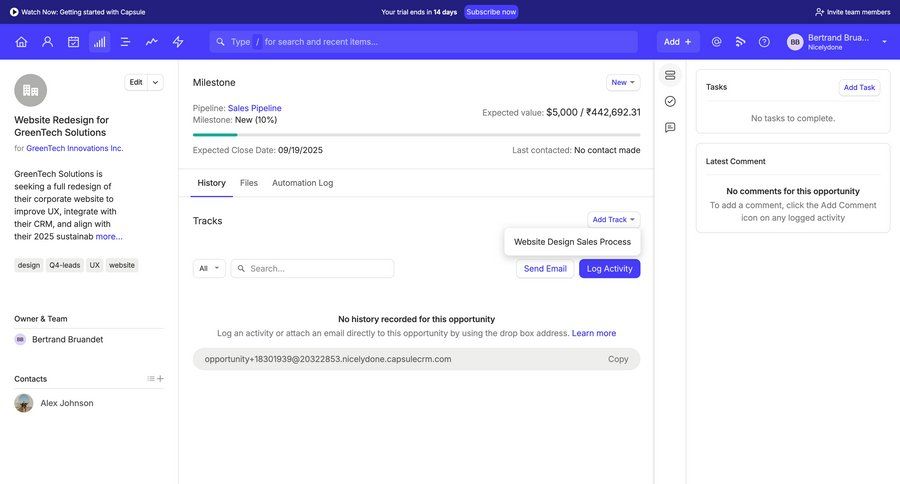Open the Calendar and tasks icon

click(x=73, y=42)
